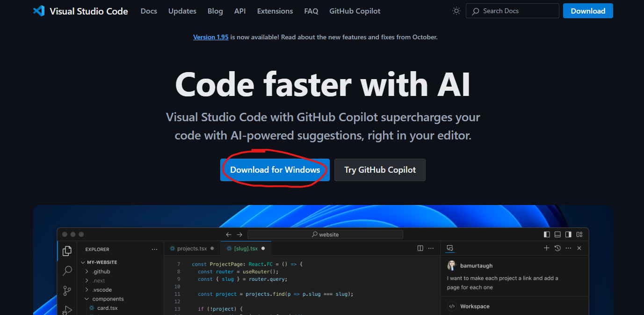Open the Explorer icon in the activity bar
Viewport: 644px width, 315px height.
tap(67, 251)
